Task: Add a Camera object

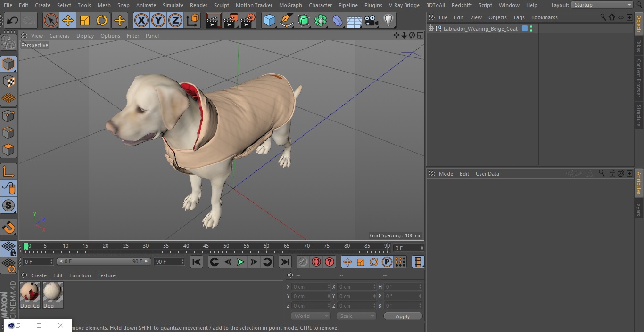Action: pos(371,20)
